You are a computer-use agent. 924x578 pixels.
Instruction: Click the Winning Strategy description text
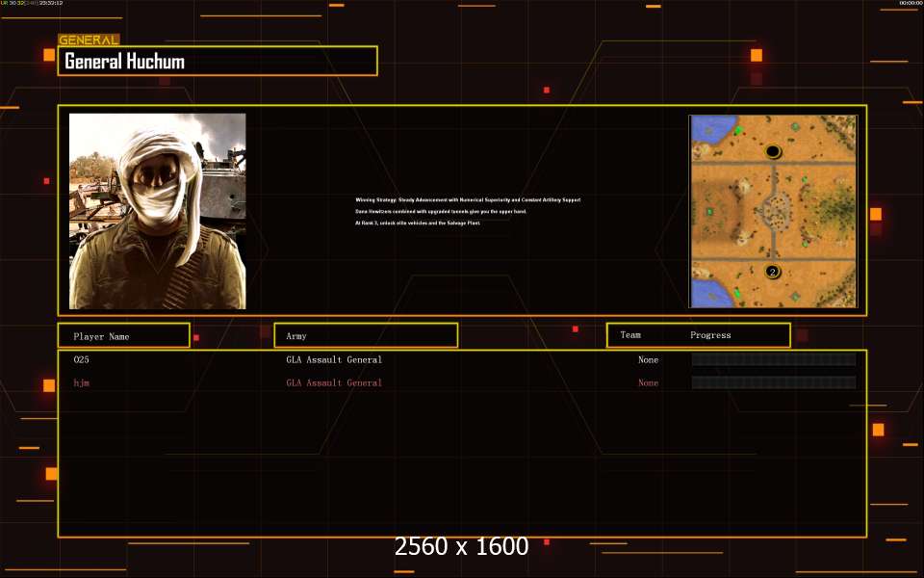pos(468,199)
